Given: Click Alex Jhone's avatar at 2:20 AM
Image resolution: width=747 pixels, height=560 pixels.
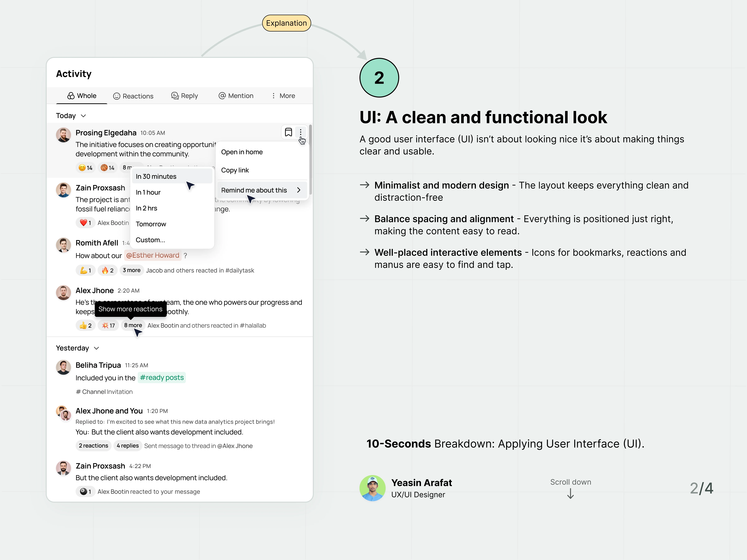Looking at the screenshot, I should [x=63, y=293].
